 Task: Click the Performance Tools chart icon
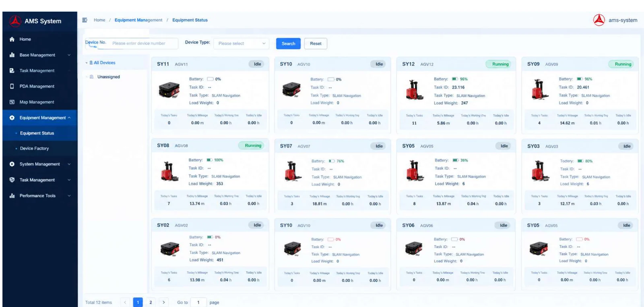(x=12, y=196)
